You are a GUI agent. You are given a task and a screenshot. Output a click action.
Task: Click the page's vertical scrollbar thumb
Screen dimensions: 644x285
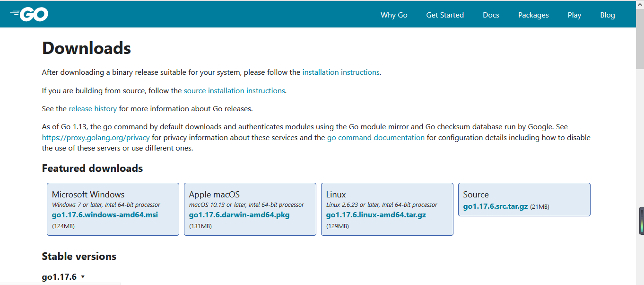pyautogui.click(x=640, y=39)
